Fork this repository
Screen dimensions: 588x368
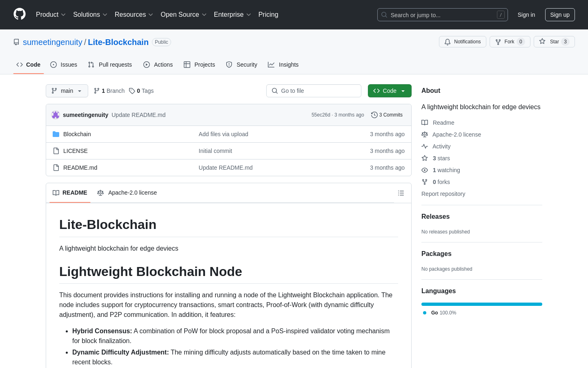click(510, 42)
